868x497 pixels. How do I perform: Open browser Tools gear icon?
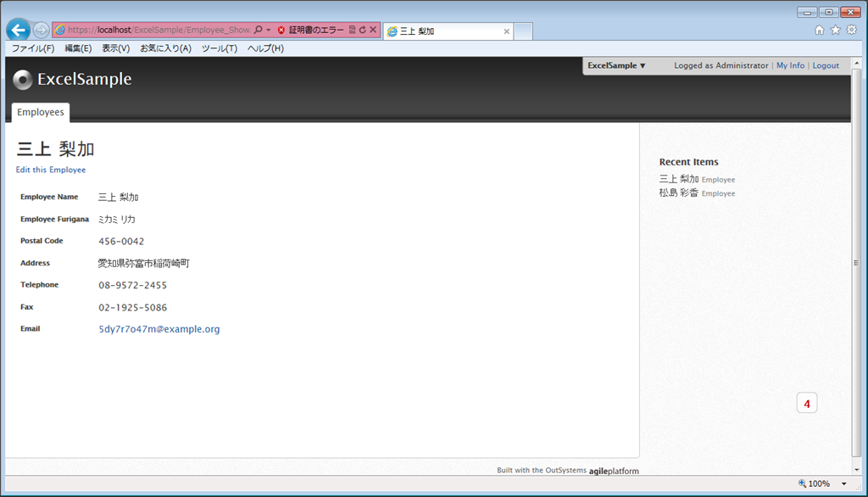851,30
